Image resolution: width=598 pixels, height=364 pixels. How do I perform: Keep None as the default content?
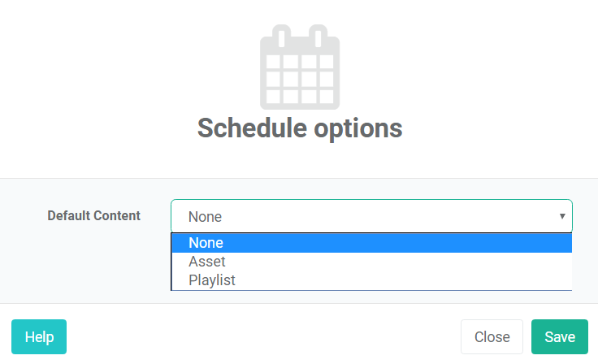click(371, 243)
